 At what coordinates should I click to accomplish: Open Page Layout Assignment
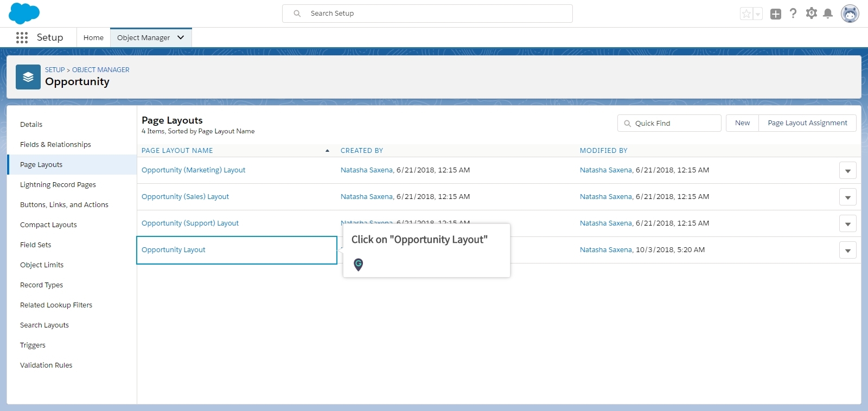tap(807, 123)
